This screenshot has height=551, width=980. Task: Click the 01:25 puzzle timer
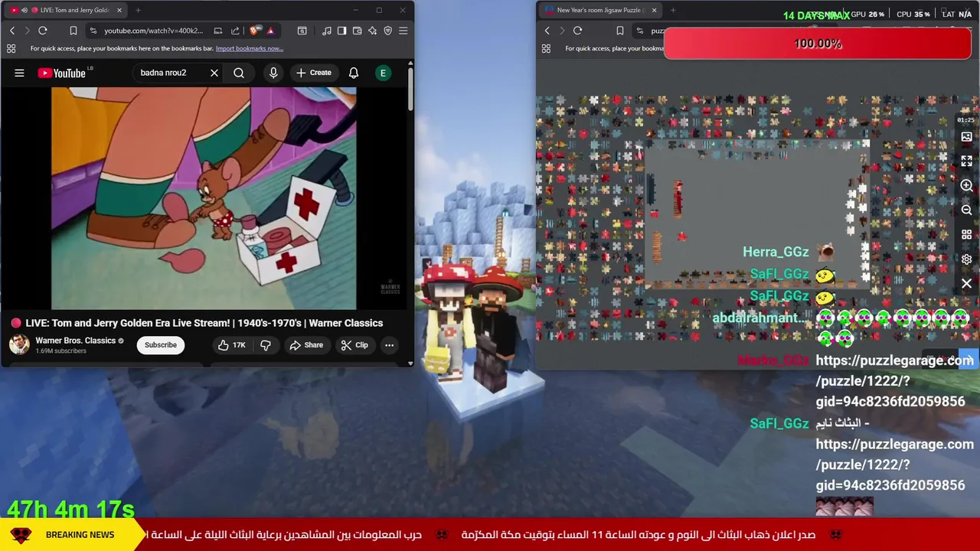[965, 120]
